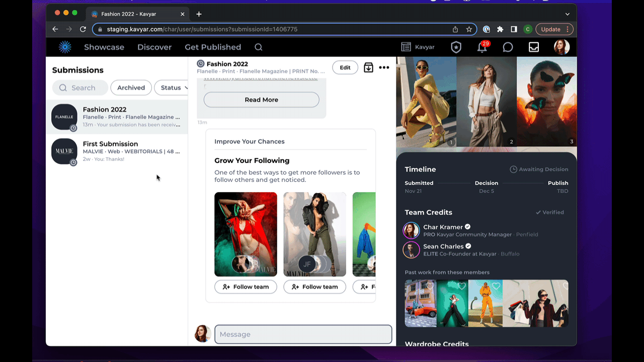The height and width of the screenshot is (362, 644).
Task: Click the Decision Dec 5 timeline step
Action: [x=487, y=187]
